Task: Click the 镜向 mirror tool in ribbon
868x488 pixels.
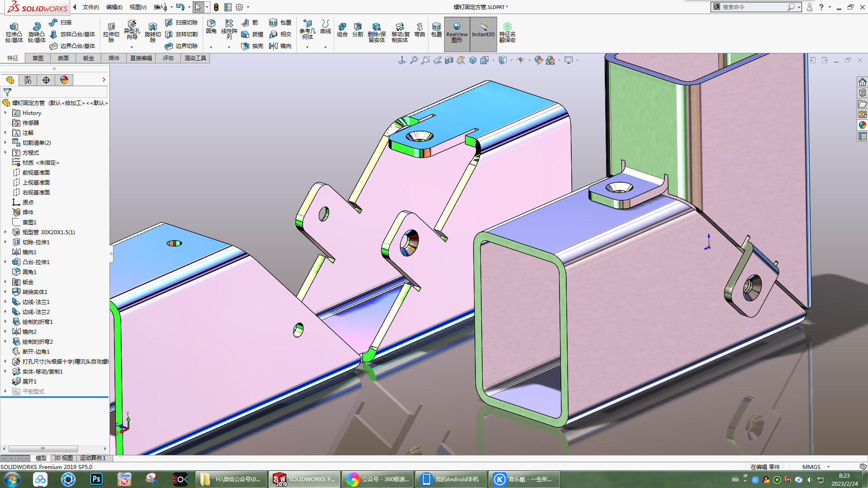Action: 280,46
